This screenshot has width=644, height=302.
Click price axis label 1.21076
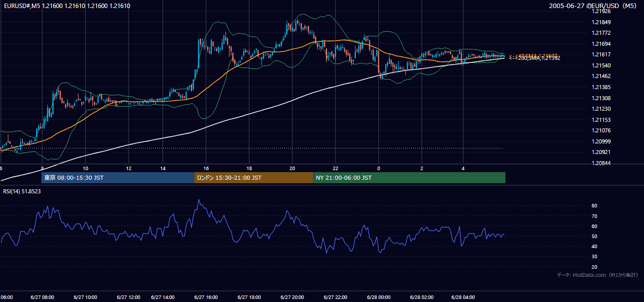click(601, 130)
